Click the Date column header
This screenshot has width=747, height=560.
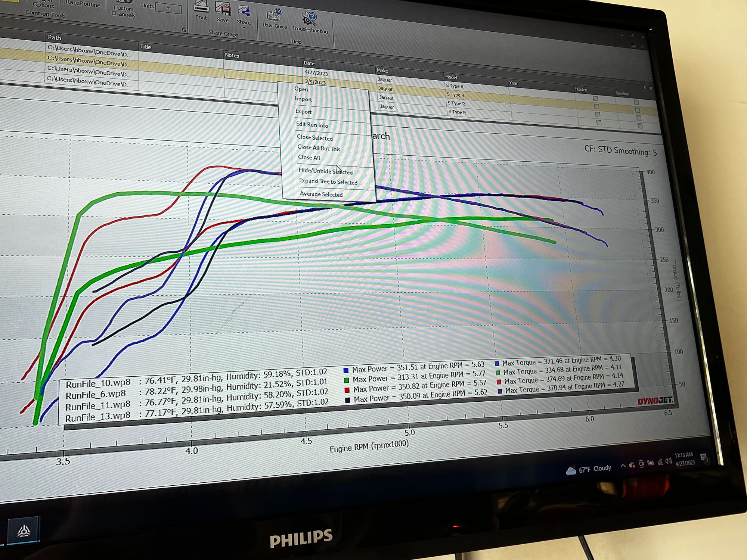[x=309, y=63]
